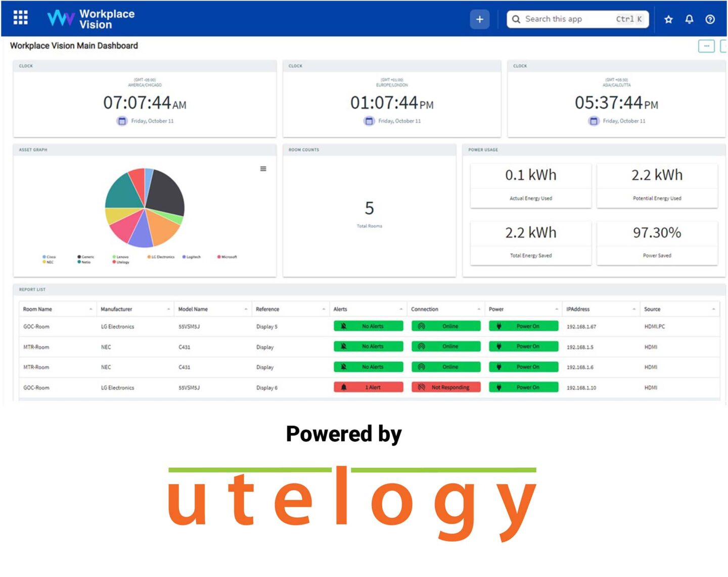Click the Not Responding status badge

pyautogui.click(x=445, y=388)
